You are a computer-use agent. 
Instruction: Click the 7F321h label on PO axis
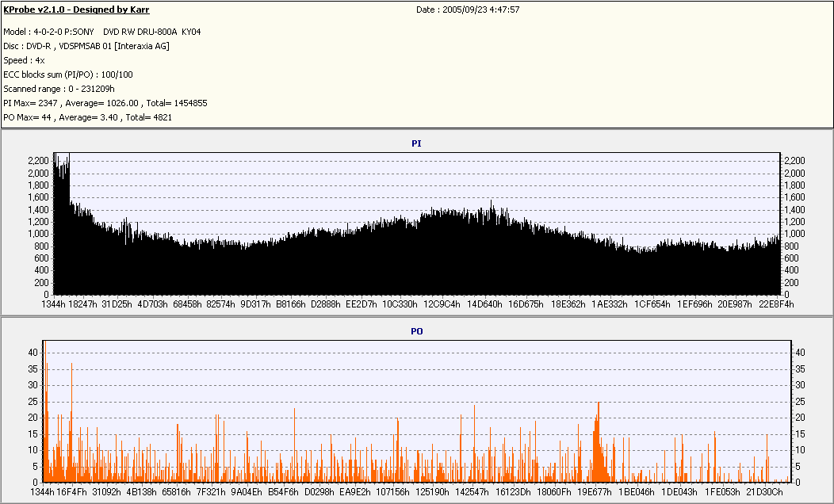212,492
